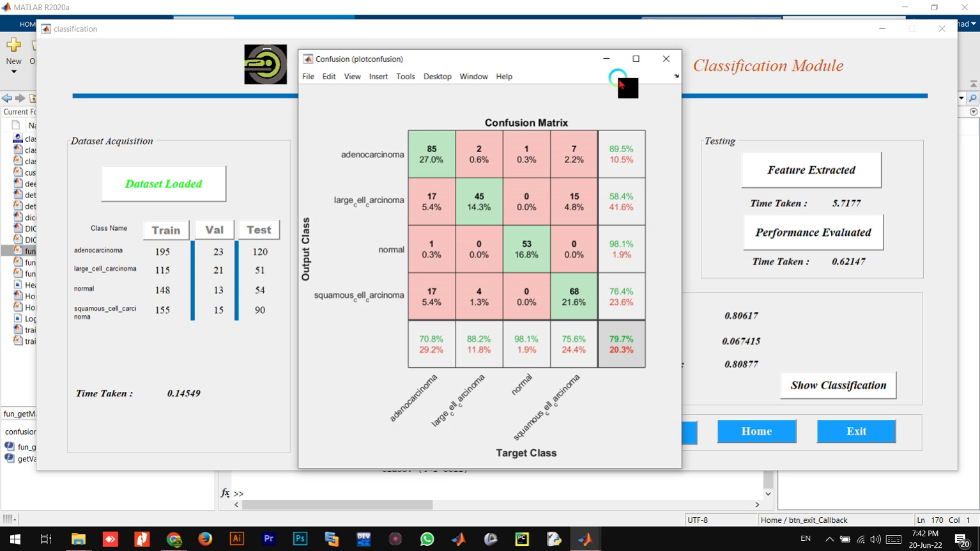Click the back arrow in MATLAB folder toolbar
Image resolution: width=980 pixels, height=551 pixels.
[x=6, y=98]
